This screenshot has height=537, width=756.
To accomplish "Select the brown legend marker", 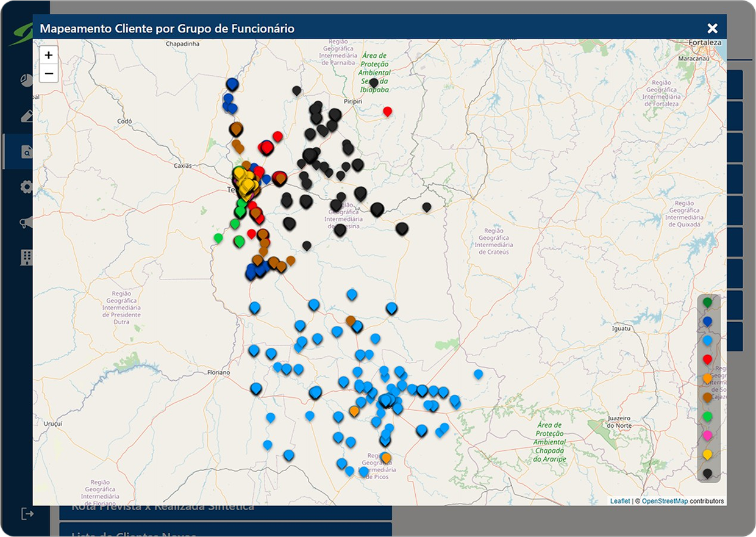I will (x=707, y=397).
